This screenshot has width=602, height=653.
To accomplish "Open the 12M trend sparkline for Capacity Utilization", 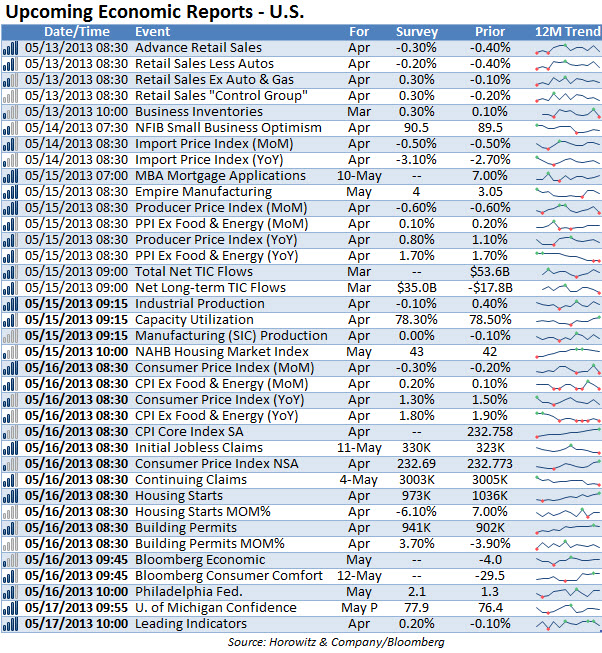I will pyautogui.click(x=568, y=320).
